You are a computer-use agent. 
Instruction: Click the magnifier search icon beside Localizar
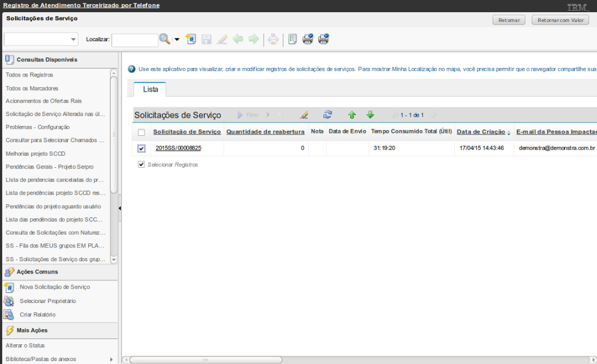point(165,39)
